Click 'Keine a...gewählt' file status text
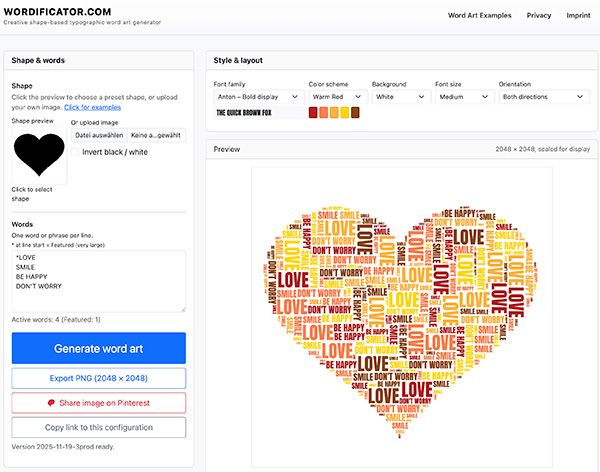Viewport: 600px width, 472px height. click(x=156, y=135)
